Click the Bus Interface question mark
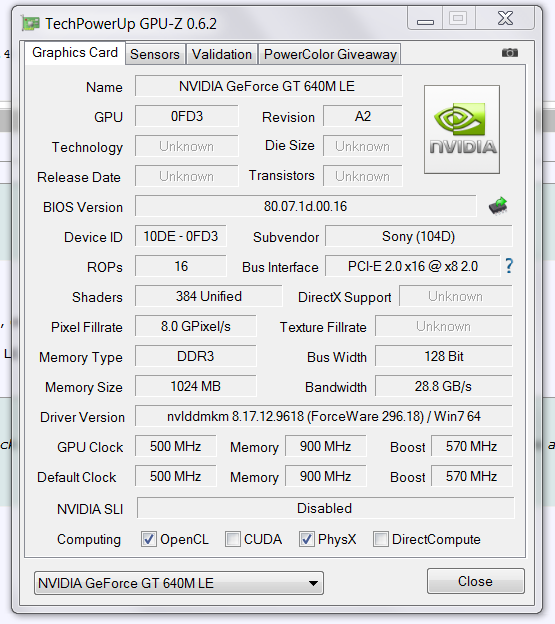Viewport: 555px width, 624px height. tap(509, 265)
